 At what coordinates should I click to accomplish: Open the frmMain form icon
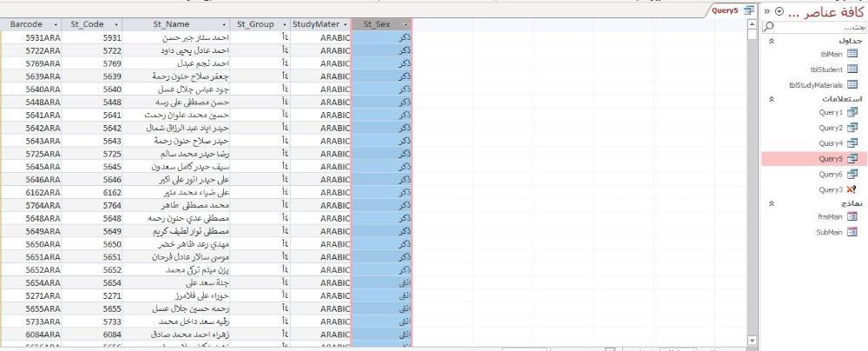852,217
